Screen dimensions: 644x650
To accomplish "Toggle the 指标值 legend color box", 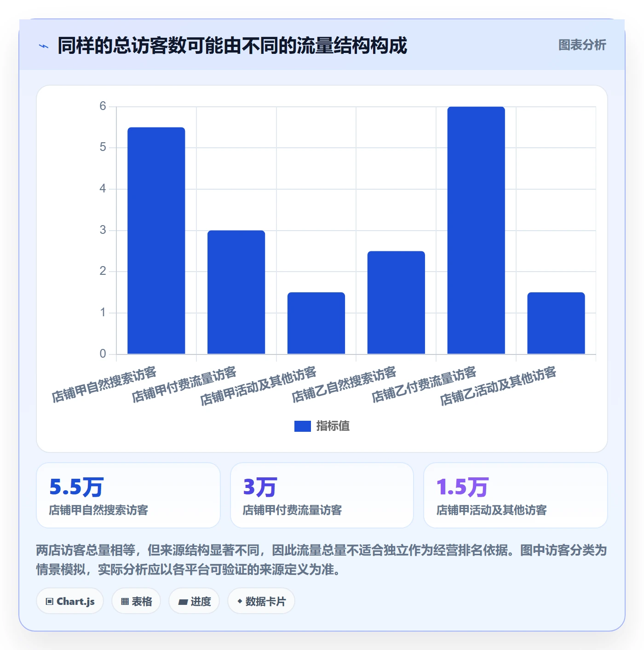I will 303,426.
